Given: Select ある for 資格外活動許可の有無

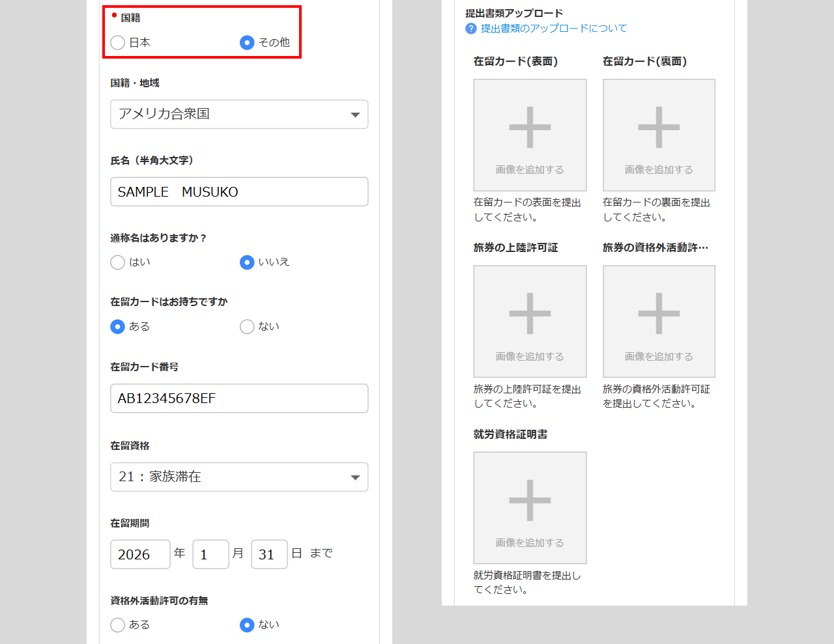Looking at the screenshot, I should pos(118,625).
